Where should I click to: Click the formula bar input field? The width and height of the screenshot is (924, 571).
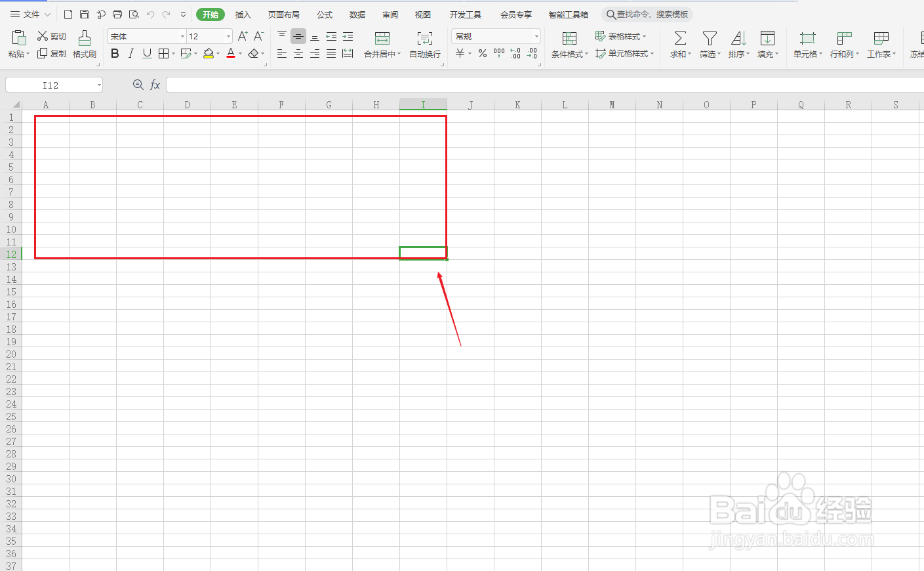point(544,85)
